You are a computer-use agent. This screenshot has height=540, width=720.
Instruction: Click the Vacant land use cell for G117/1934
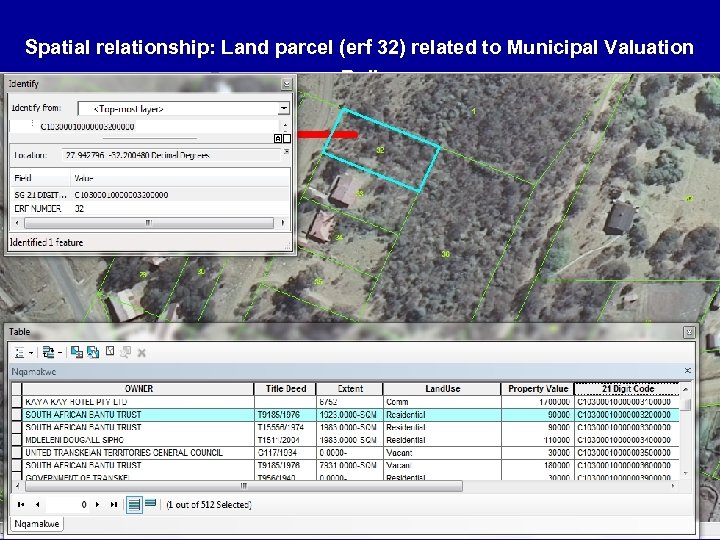(x=442, y=453)
